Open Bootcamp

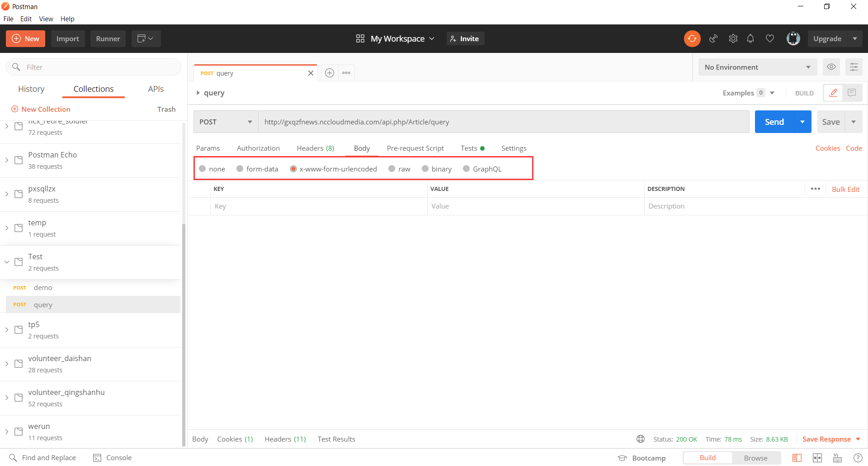642,458
